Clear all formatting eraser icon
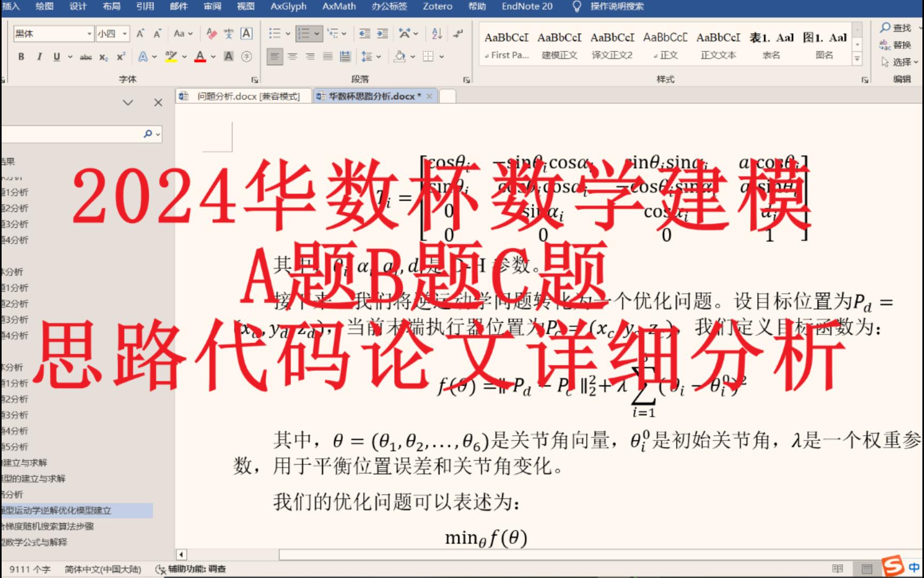Screen dimensions: 924x578 pos(211,34)
